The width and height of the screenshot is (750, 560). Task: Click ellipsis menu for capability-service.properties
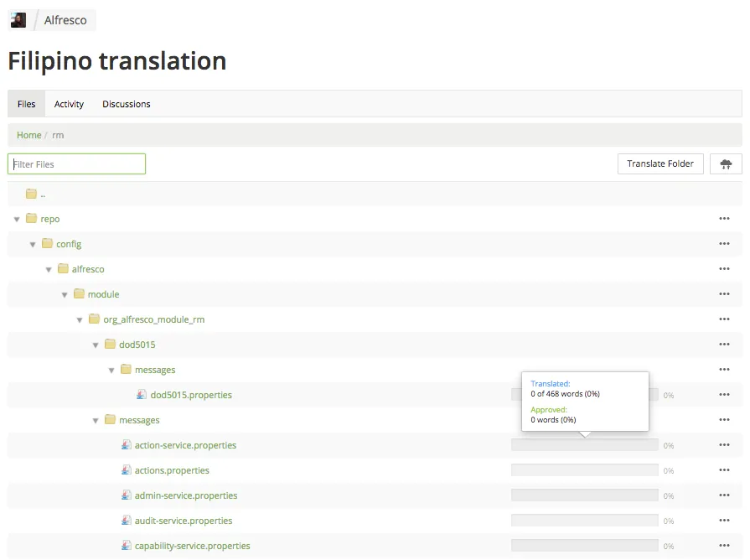tap(724, 546)
